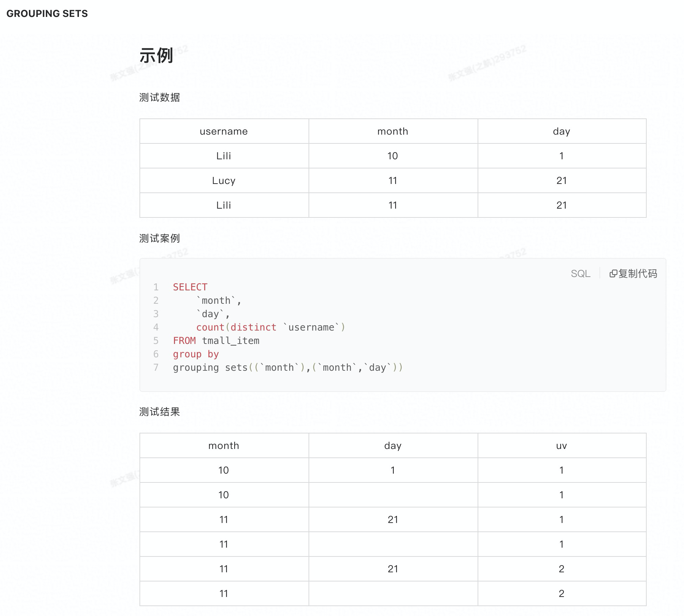Click day 21 cell in Lucy's row
This screenshot has width=684, height=616.
point(561,181)
